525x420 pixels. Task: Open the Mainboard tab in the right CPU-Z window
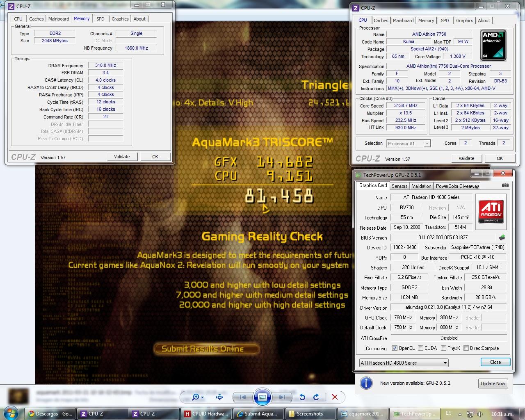click(x=403, y=21)
